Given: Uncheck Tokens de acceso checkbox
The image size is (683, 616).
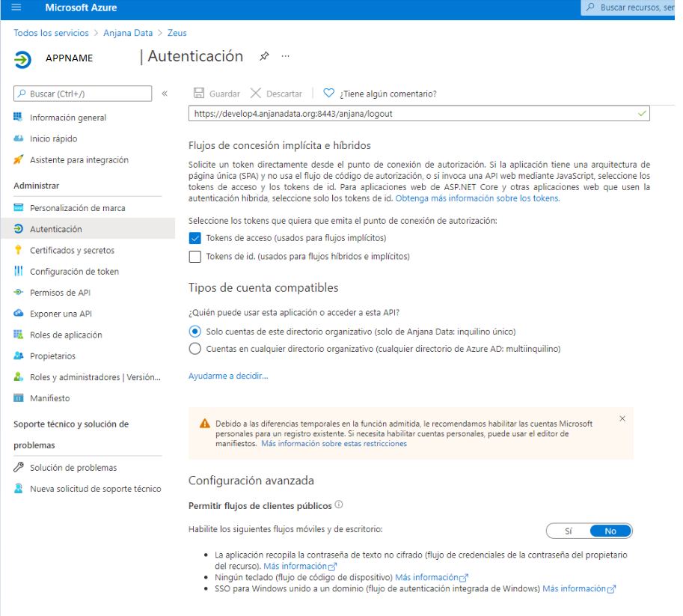Looking at the screenshot, I should (x=195, y=238).
